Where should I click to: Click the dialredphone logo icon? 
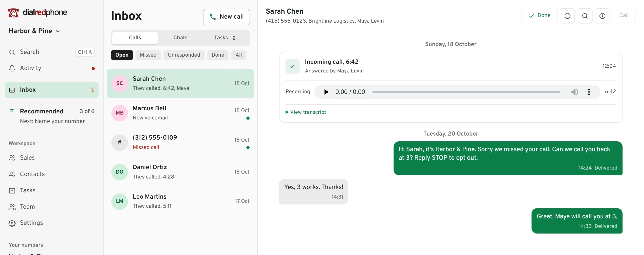(x=13, y=13)
